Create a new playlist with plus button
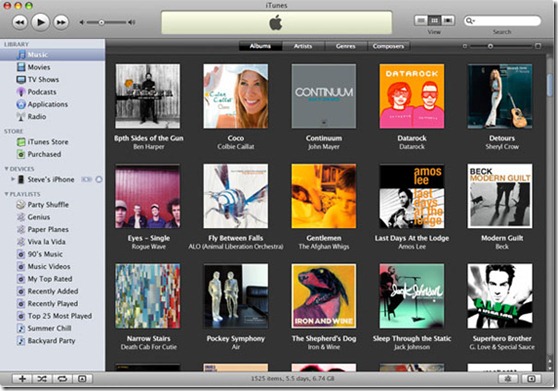The image size is (558, 391). (22, 379)
